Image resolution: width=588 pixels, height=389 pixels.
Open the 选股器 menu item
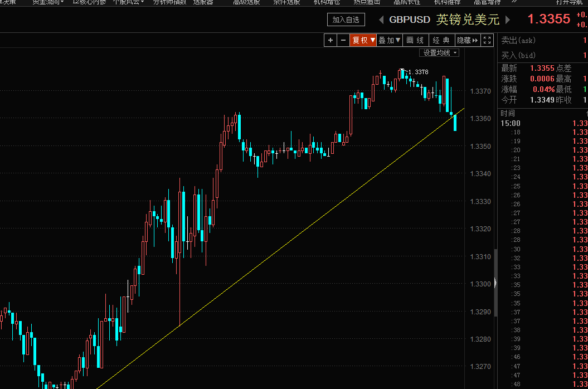[x=203, y=2]
